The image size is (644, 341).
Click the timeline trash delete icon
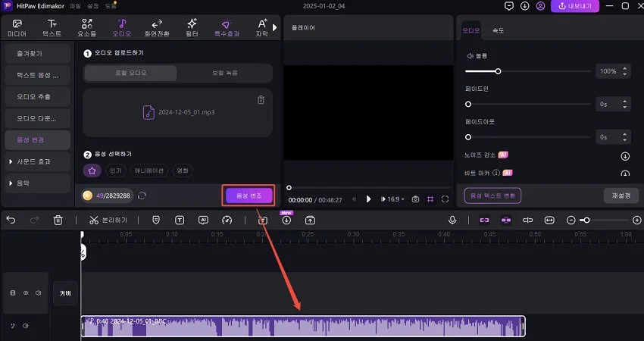click(x=58, y=220)
